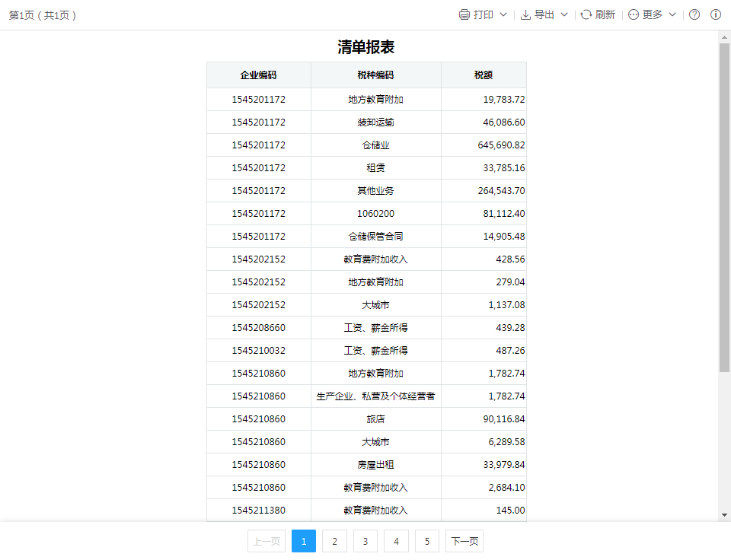Select the 仓储业 cell in the table
Viewport: 731px width, 560px height.
[x=376, y=145]
